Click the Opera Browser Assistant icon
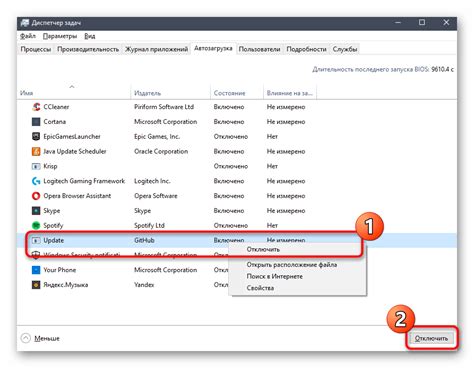Viewport: 474px width, 368px height. click(x=36, y=196)
